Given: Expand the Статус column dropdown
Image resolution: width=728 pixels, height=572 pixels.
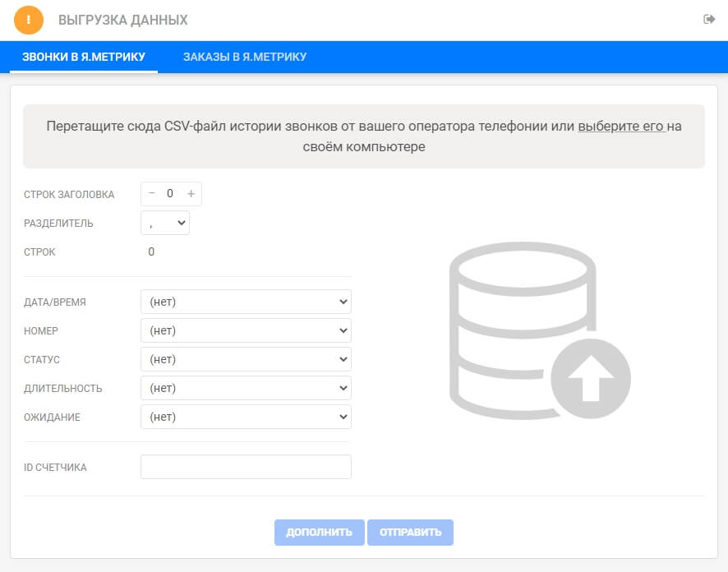Looking at the screenshot, I should click(246, 360).
